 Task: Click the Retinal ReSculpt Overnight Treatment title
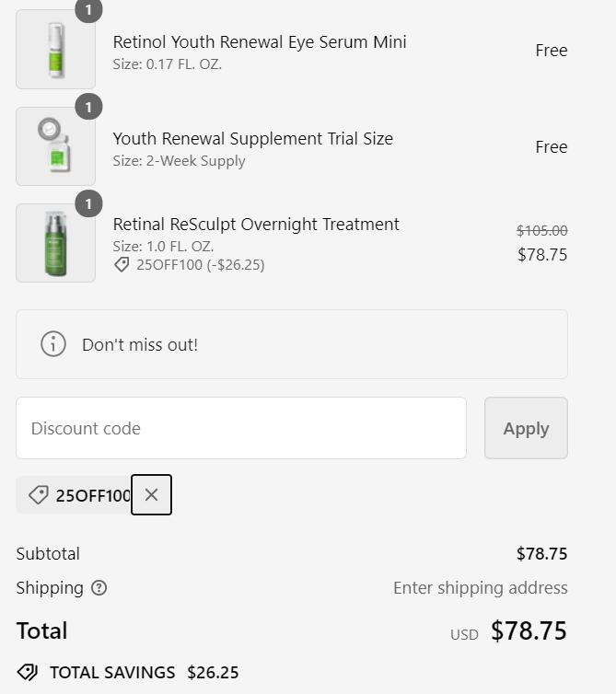click(x=256, y=224)
